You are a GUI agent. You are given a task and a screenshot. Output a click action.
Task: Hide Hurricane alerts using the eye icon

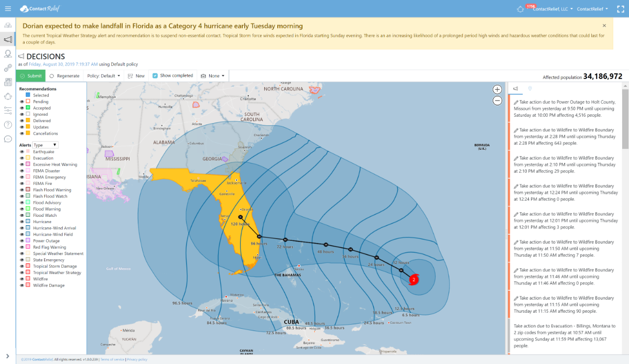tap(22, 222)
